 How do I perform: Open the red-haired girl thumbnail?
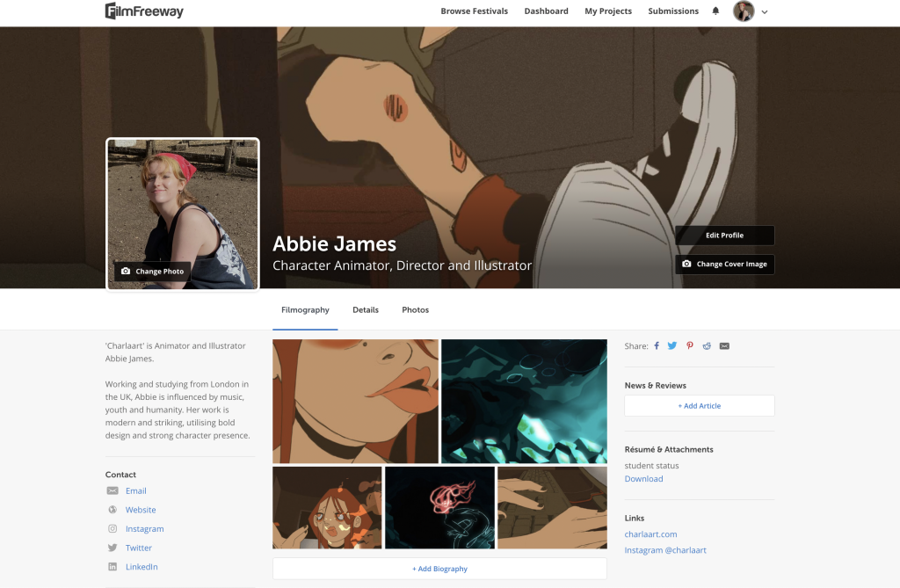tap(327, 508)
